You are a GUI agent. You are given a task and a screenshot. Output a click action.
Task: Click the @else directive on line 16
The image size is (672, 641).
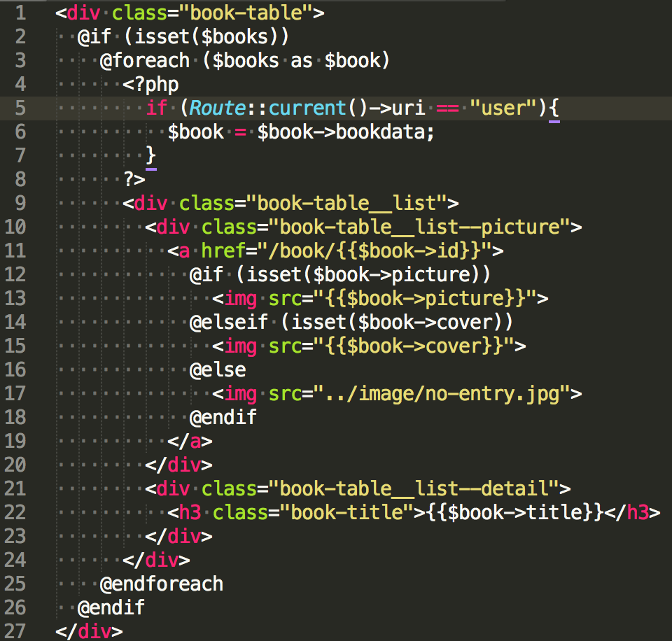218,369
